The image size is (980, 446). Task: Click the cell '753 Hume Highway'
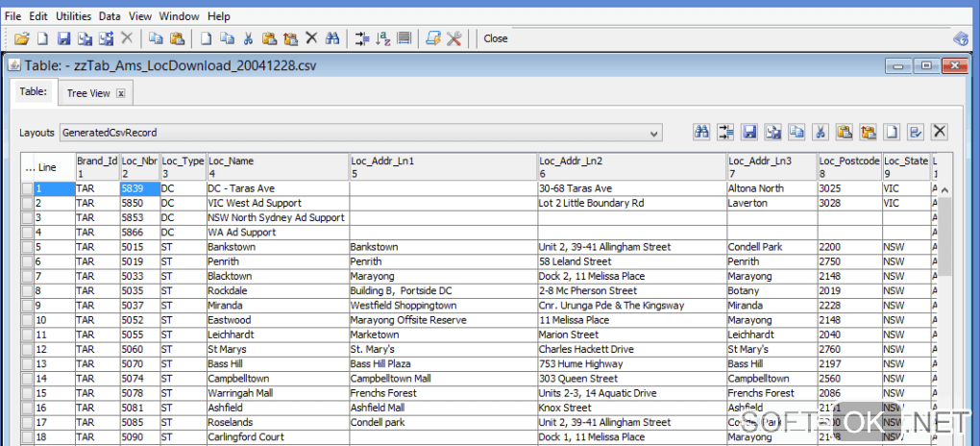coord(632,364)
